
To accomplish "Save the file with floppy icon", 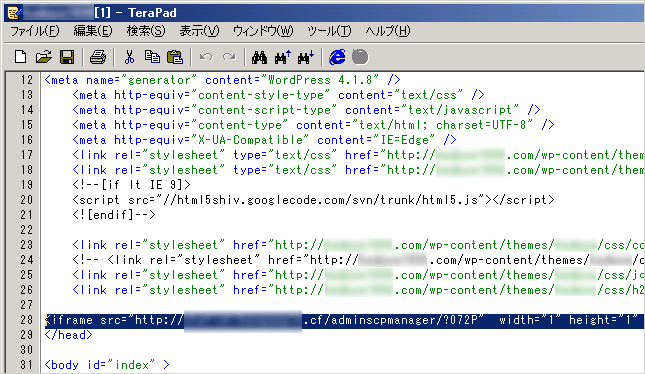I will (67, 57).
